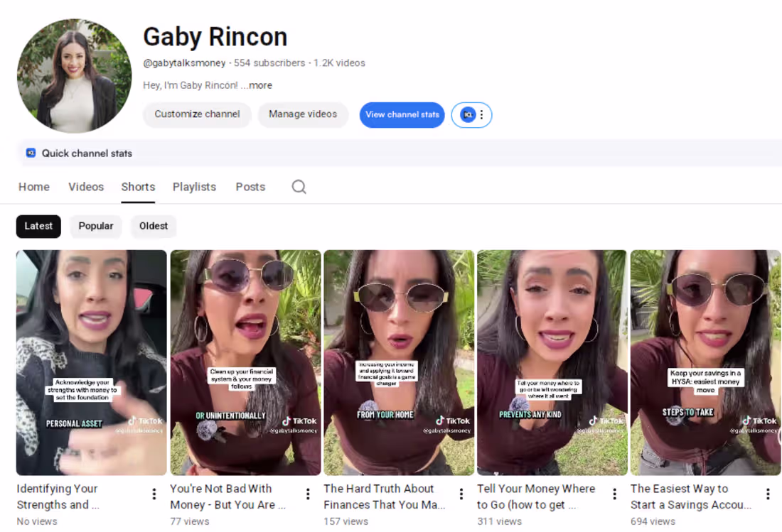The height and width of the screenshot is (532, 782).
Task: Select the Shorts tab
Action: pos(138,187)
